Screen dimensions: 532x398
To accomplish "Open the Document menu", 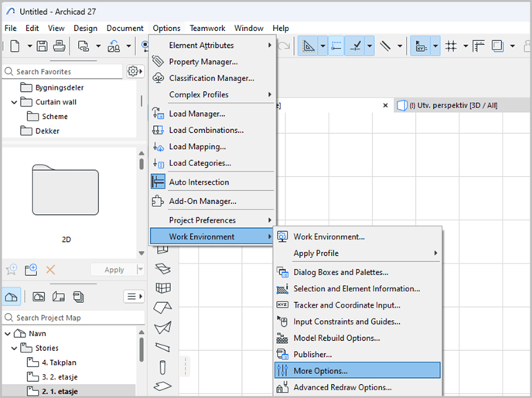I will pyautogui.click(x=124, y=28).
